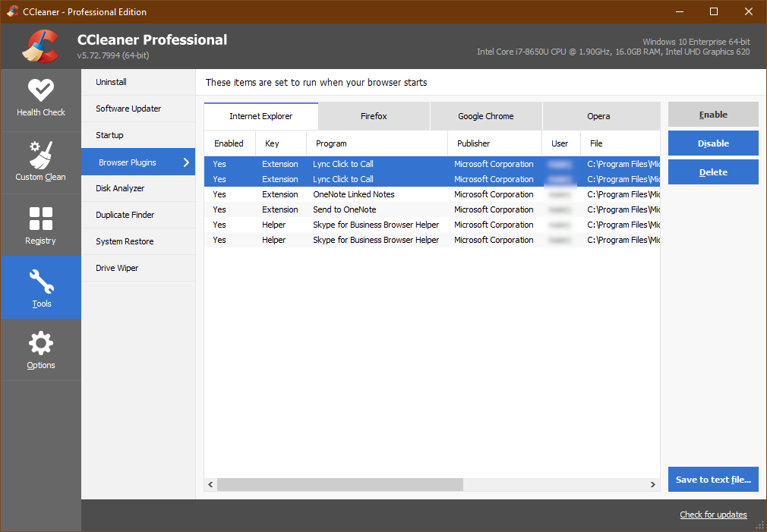This screenshot has height=532, width=767.
Task: Click the Tools wrench icon
Action: 41,281
